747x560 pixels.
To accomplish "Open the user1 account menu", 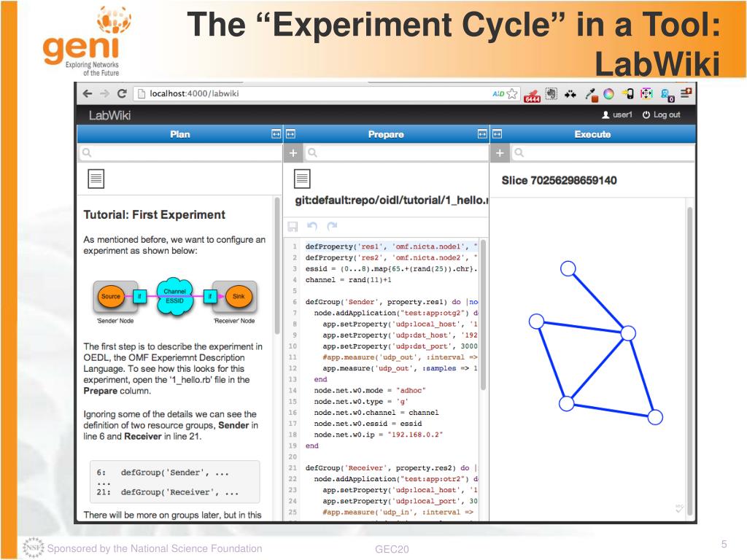I will point(617,114).
